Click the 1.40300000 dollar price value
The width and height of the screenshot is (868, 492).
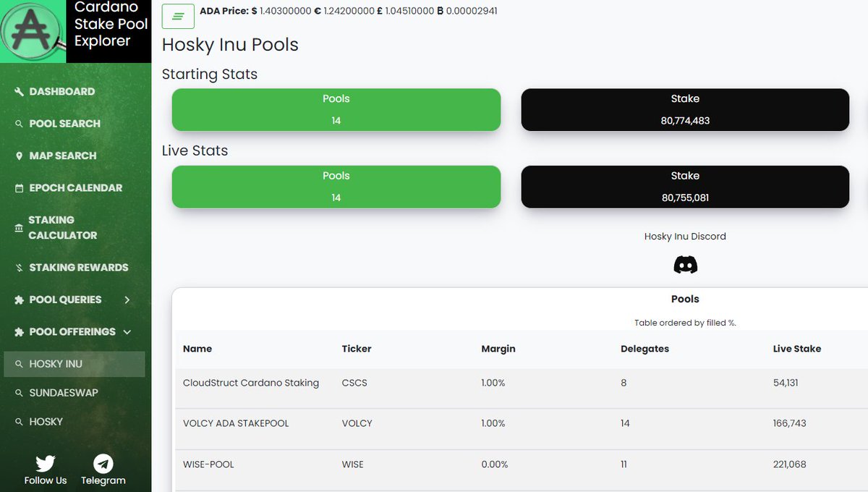pyautogui.click(x=284, y=11)
